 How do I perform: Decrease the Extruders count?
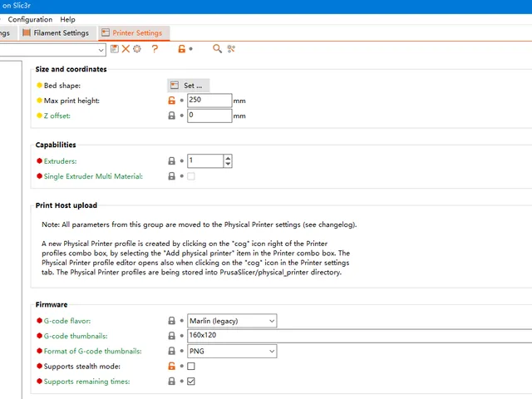228,165
